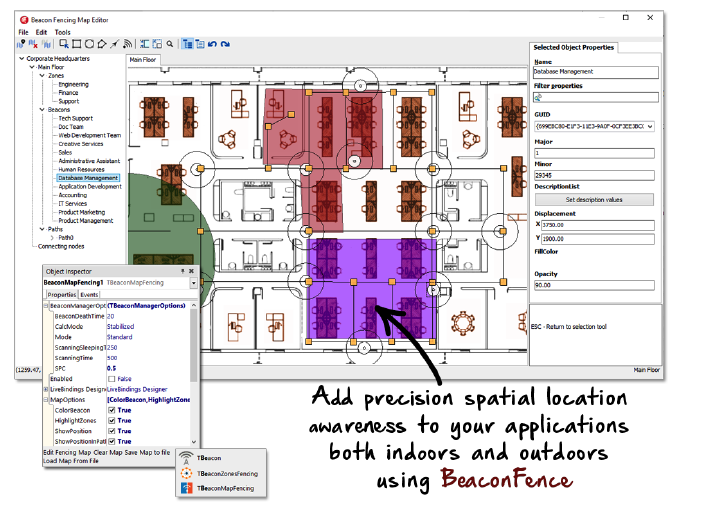Uncheck the ShowPosition checkbox
The height and width of the screenshot is (522, 705).
click(x=112, y=431)
